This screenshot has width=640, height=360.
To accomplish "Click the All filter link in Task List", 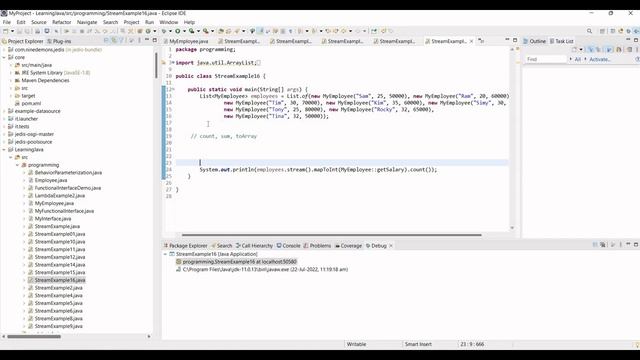I will tap(578, 60).
